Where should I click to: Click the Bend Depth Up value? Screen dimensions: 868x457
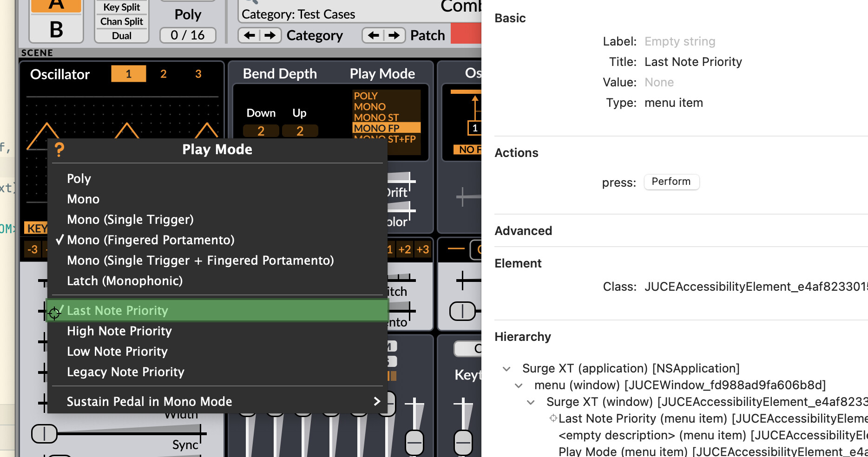click(x=300, y=131)
